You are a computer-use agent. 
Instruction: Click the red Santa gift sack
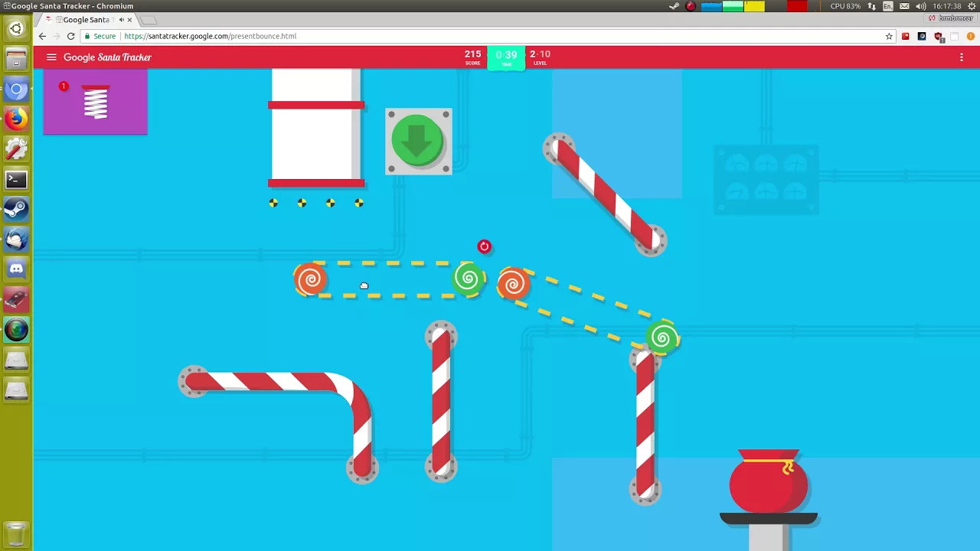(x=768, y=481)
